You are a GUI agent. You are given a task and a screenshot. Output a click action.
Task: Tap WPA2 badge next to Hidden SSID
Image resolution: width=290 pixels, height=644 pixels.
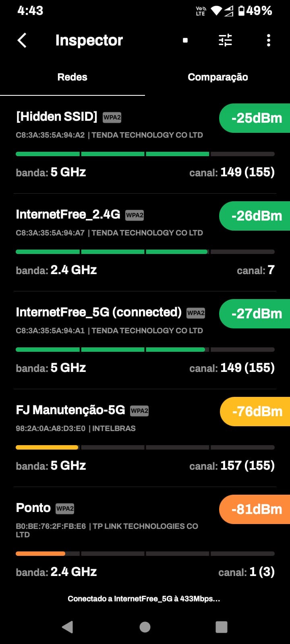point(112,117)
